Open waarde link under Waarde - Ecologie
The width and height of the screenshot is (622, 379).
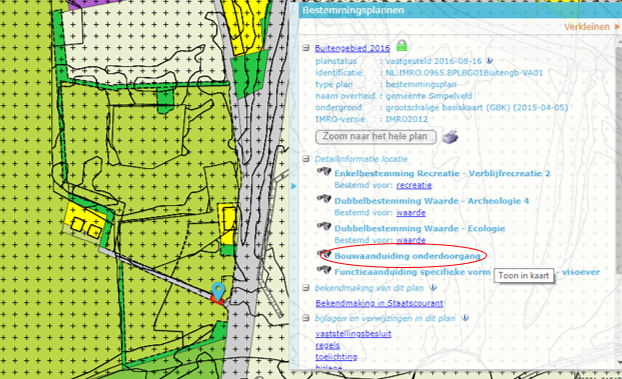click(x=411, y=240)
